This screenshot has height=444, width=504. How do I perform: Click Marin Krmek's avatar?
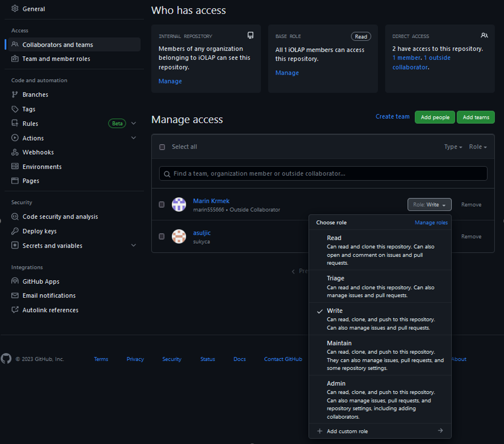pos(179,204)
